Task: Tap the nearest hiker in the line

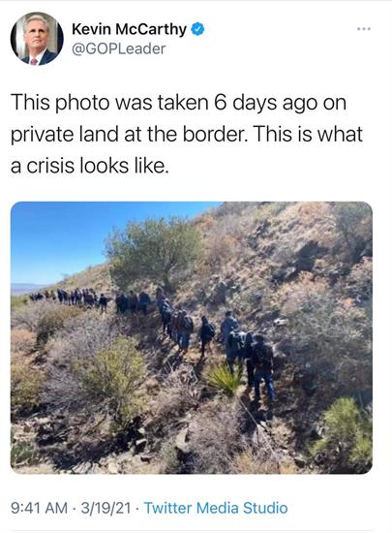Action: [x=261, y=367]
